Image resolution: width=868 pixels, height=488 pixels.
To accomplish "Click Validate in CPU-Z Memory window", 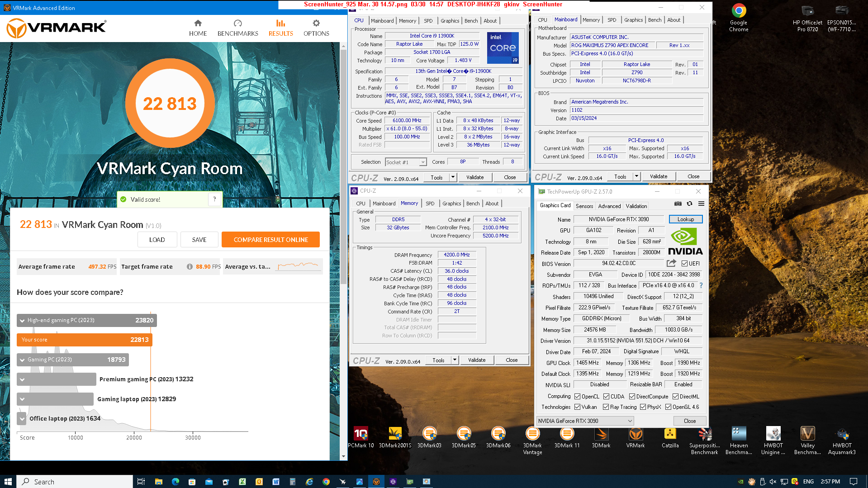I will [x=477, y=360].
